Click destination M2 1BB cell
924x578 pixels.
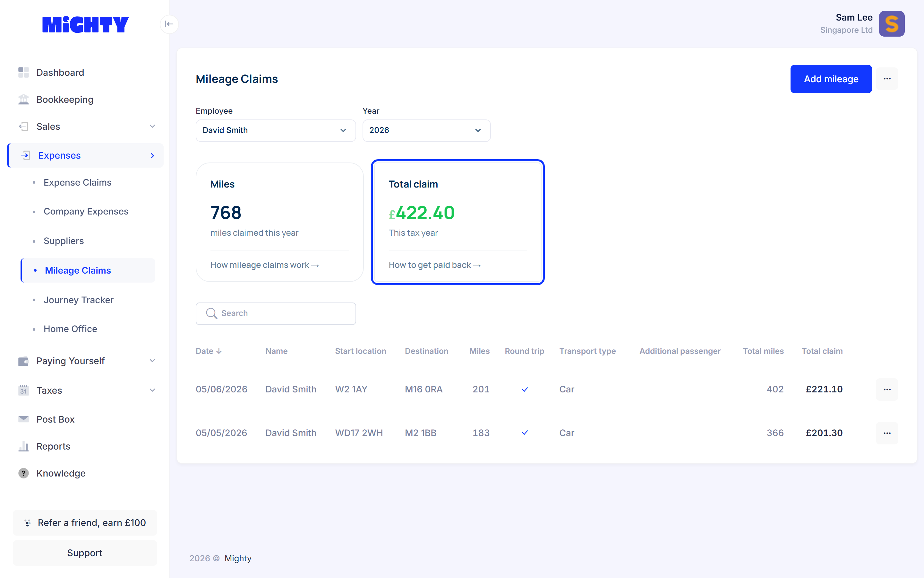click(x=420, y=433)
